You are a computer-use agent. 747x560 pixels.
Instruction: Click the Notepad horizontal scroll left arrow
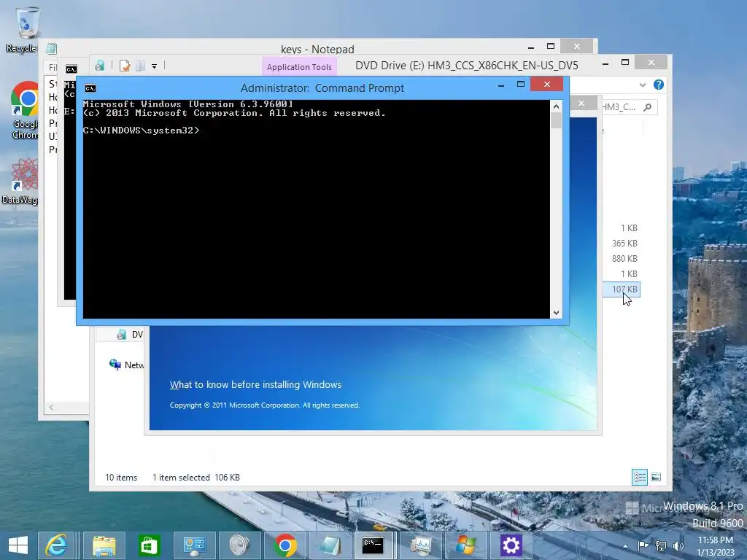coord(51,407)
